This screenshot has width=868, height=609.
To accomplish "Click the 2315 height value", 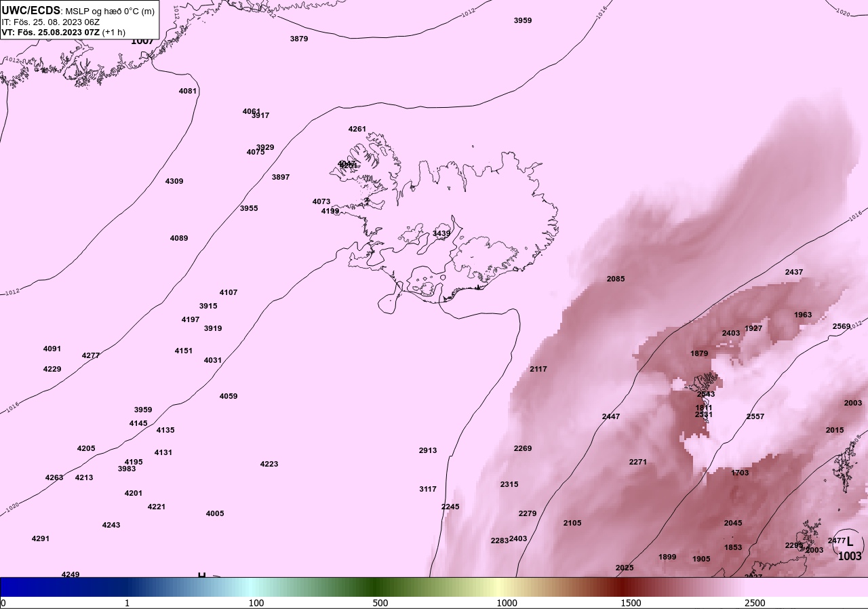I will point(509,484).
